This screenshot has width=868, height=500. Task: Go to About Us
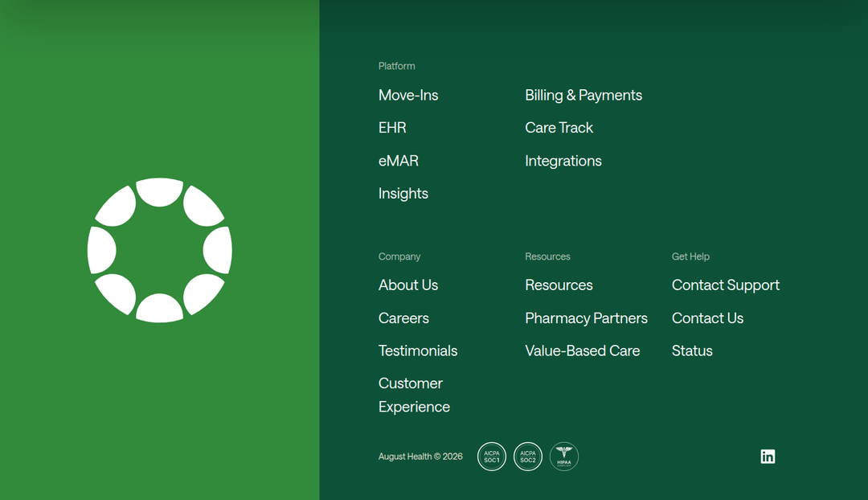(x=408, y=285)
